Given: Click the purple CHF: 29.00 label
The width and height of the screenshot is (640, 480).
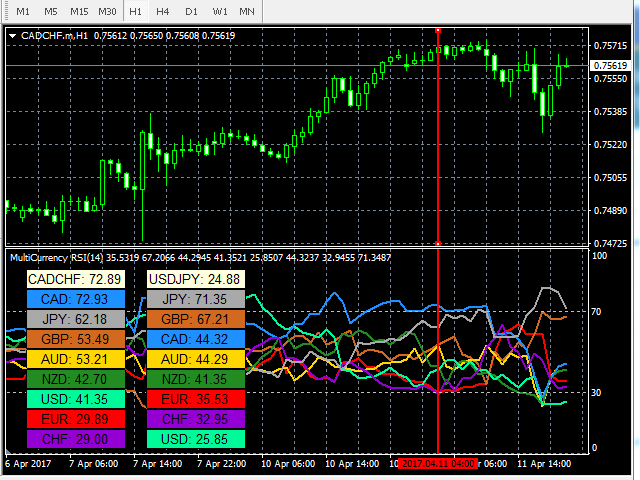Looking at the screenshot, I should tap(75, 439).
